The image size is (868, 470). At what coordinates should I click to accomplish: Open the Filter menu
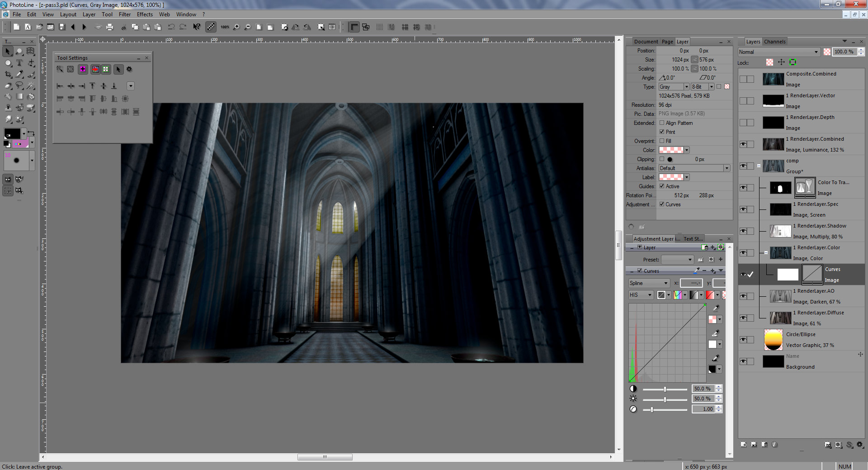125,14
